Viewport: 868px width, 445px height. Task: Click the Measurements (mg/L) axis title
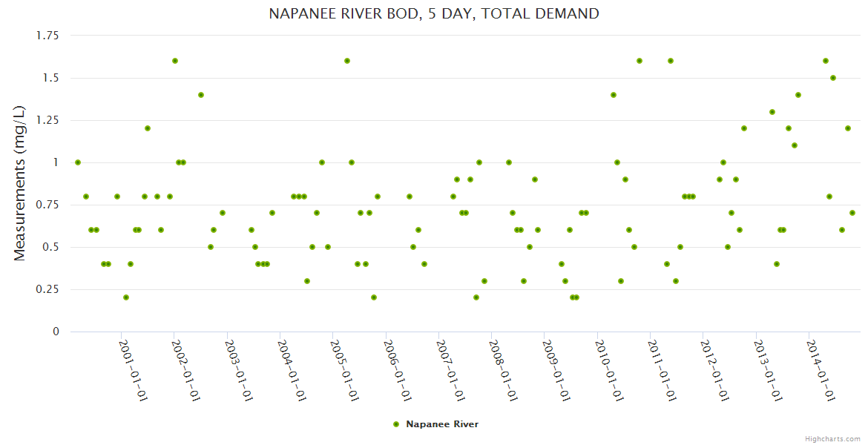pyautogui.click(x=20, y=183)
